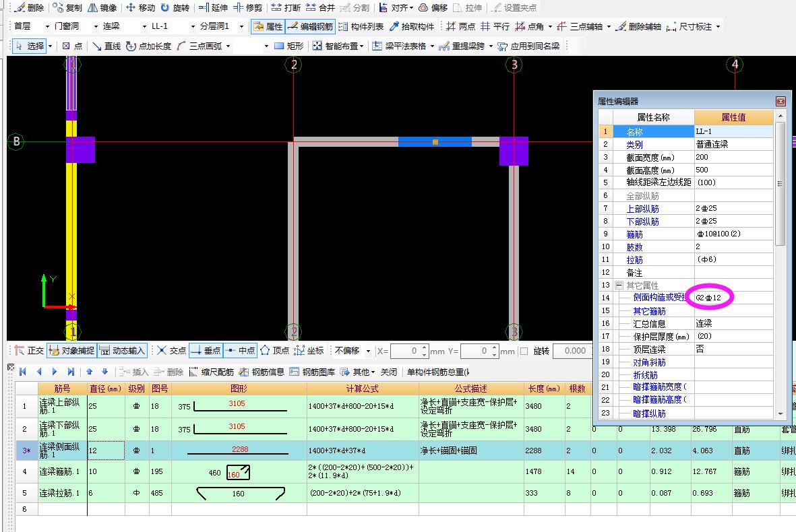796x532 pixels.
Task: Click the 合并 merge tool
Action: (x=320, y=7)
